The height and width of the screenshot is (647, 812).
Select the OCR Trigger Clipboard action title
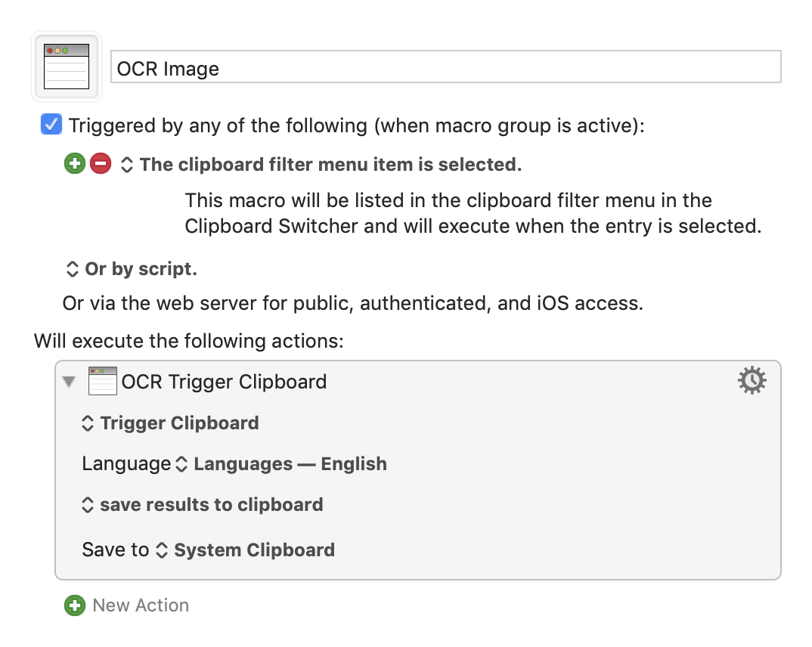click(224, 382)
